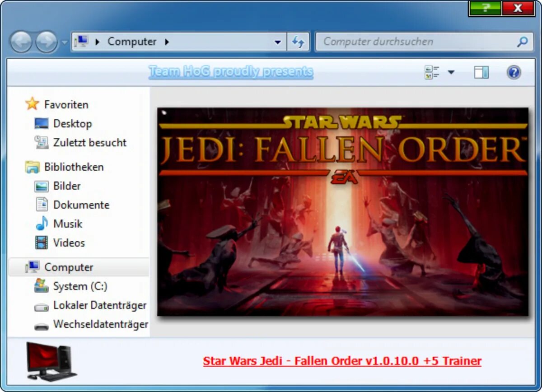Select Favoriten in the navigation pane

coord(66,104)
